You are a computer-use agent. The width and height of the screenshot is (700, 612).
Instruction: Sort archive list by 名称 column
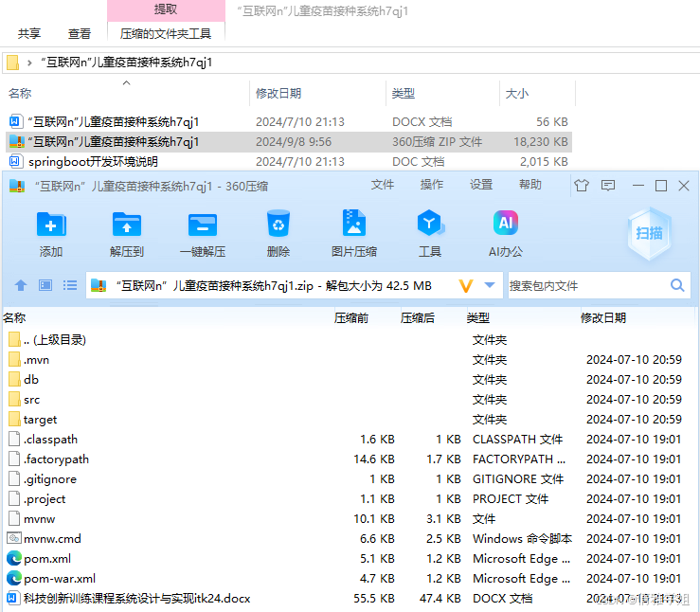[14, 317]
